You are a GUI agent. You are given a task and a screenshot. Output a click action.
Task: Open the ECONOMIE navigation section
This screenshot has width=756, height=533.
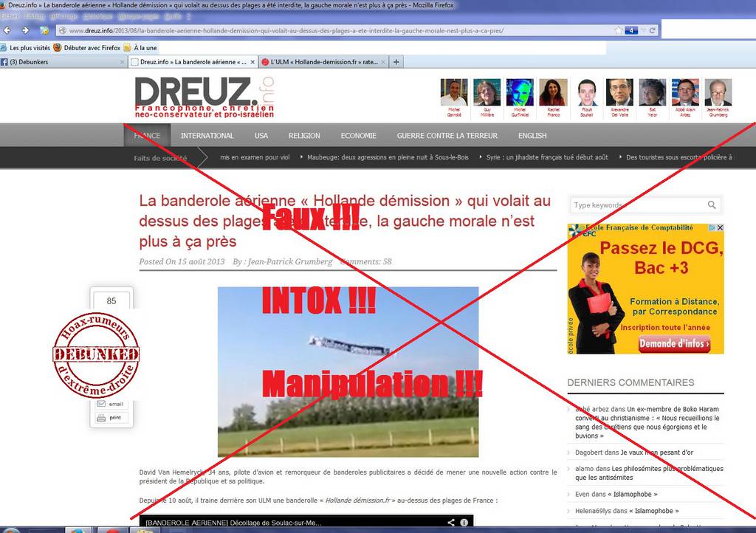358,135
